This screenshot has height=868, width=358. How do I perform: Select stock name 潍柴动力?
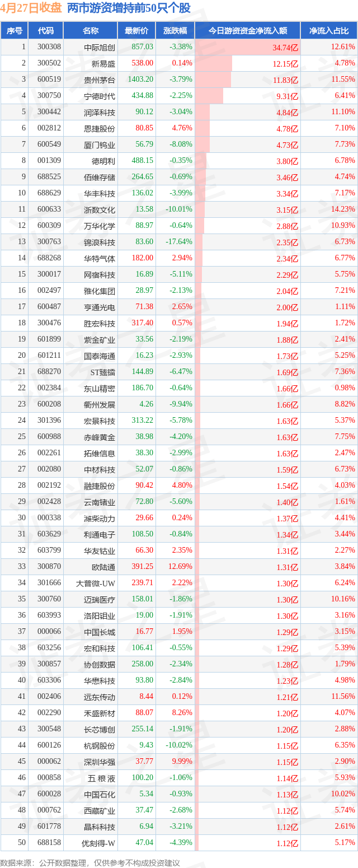[100, 518]
